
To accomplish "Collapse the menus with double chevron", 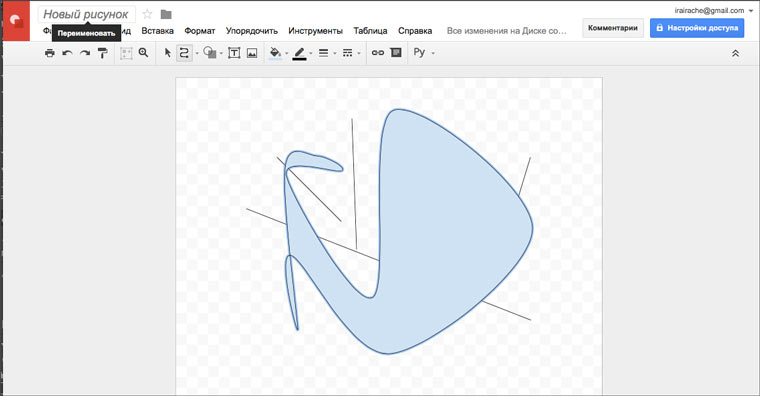I will [735, 53].
